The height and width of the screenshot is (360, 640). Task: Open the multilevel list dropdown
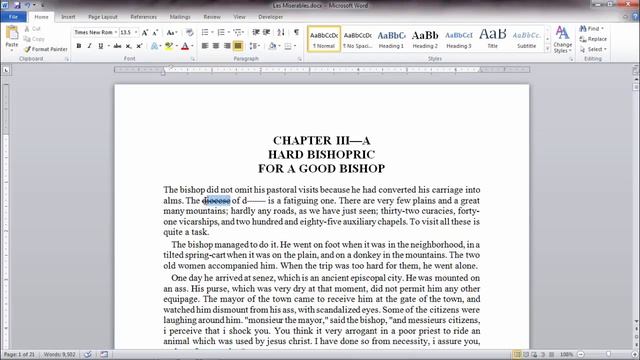point(244,32)
